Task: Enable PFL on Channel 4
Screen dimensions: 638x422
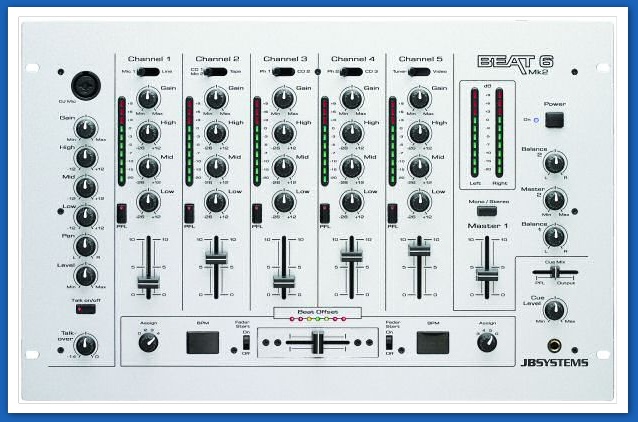Action: coord(325,213)
